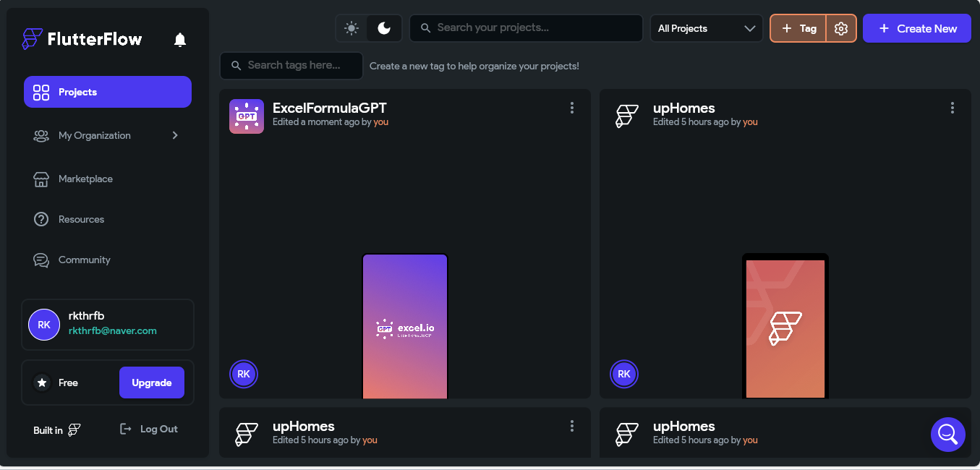The height and width of the screenshot is (470, 980).
Task: Click the Built in FlutterFlow logo
Action: [74, 430]
